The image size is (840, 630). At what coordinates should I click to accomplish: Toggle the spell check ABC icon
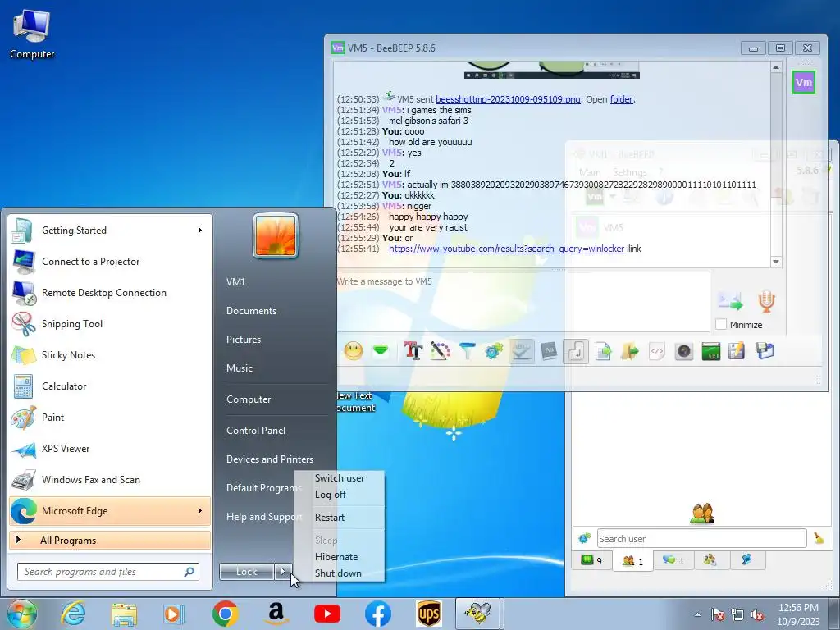[521, 351]
